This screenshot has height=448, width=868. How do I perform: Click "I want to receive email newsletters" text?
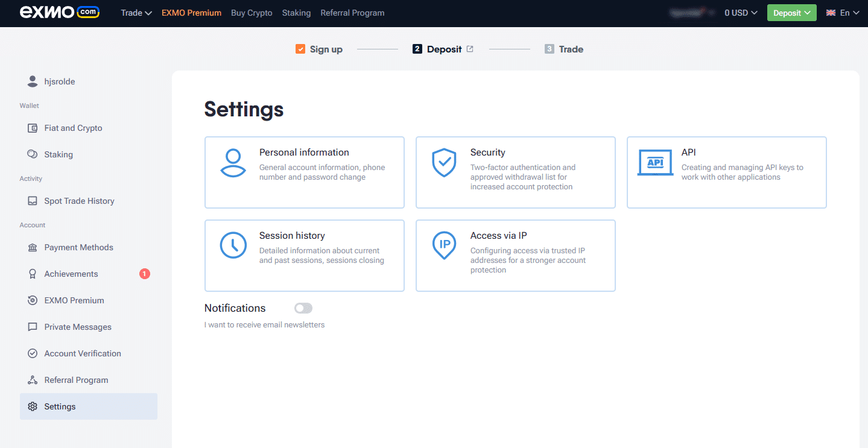pyautogui.click(x=264, y=325)
